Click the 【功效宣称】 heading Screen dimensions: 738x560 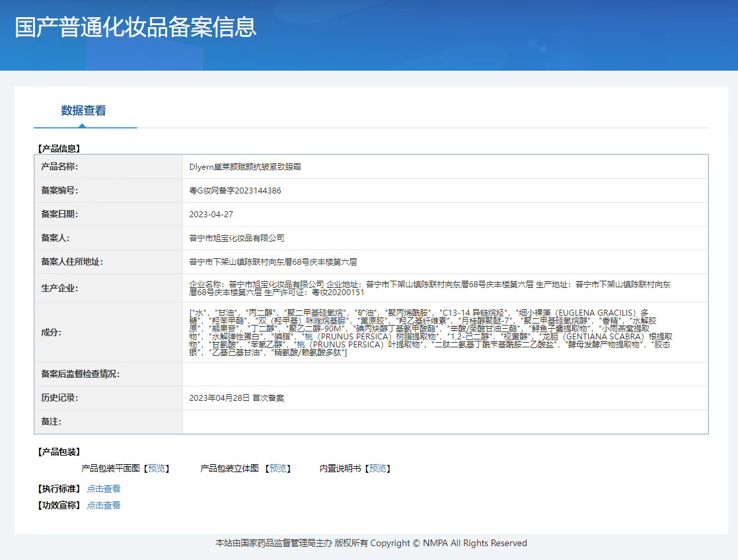pos(59,505)
